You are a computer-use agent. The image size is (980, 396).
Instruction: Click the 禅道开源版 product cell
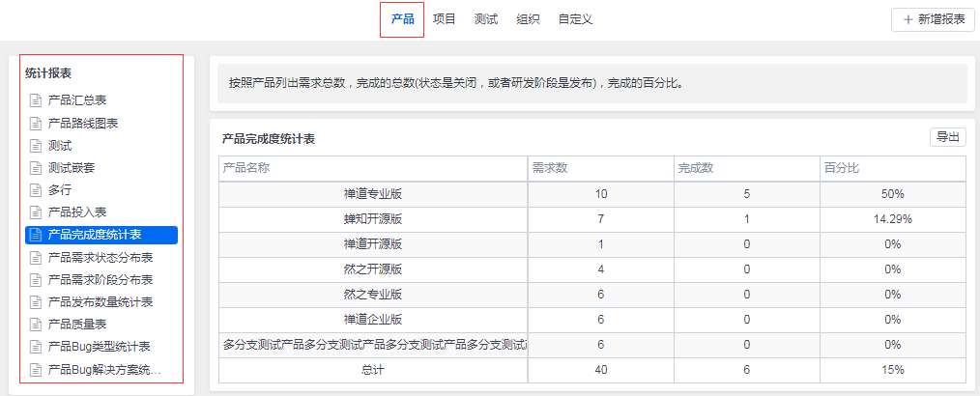point(373,244)
